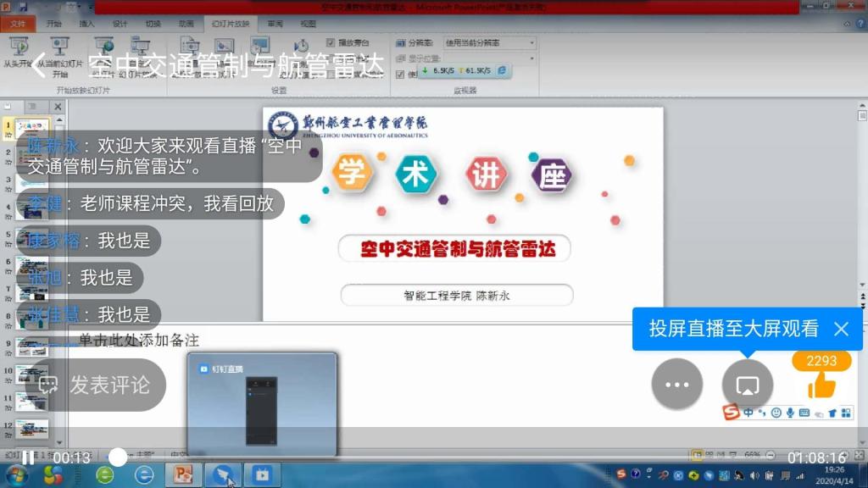Click the hide slide icon
The width and height of the screenshot is (868, 488).
(x=225, y=47)
